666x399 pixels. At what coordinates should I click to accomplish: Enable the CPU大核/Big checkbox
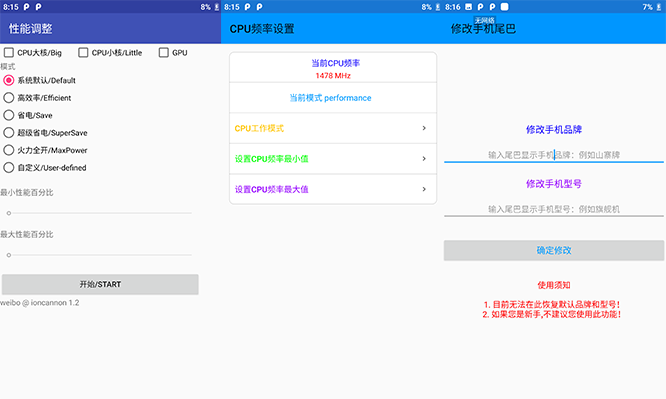coord(8,53)
